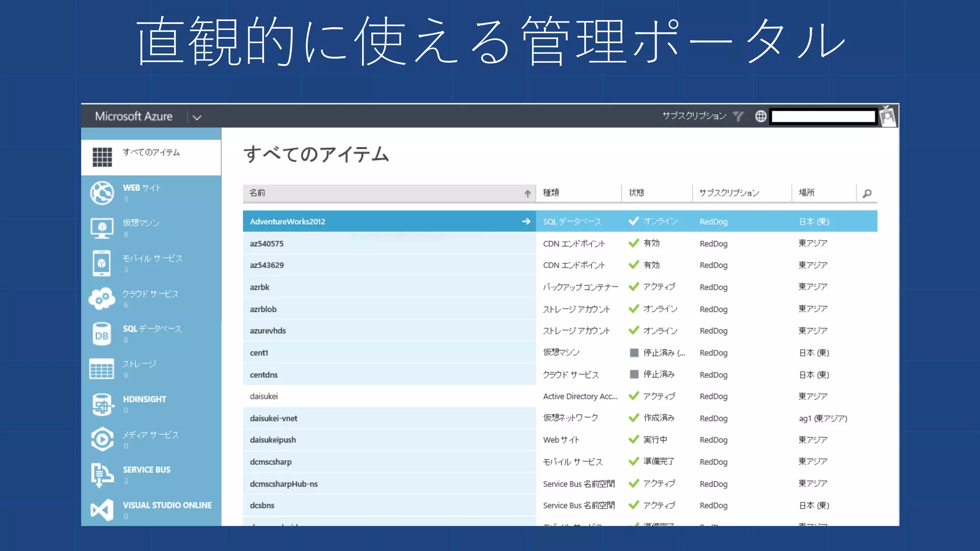Click 仮想ネットワーク type cell
Image resolution: width=980 pixels, height=551 pixels.
pos(570,418)
